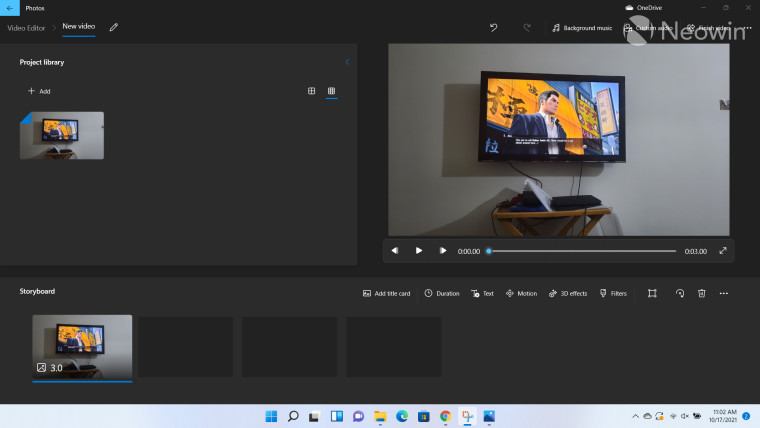This screenshot has height=428, width=760.
Task: Open the clock and date panel
Action: tap(723, 416)
